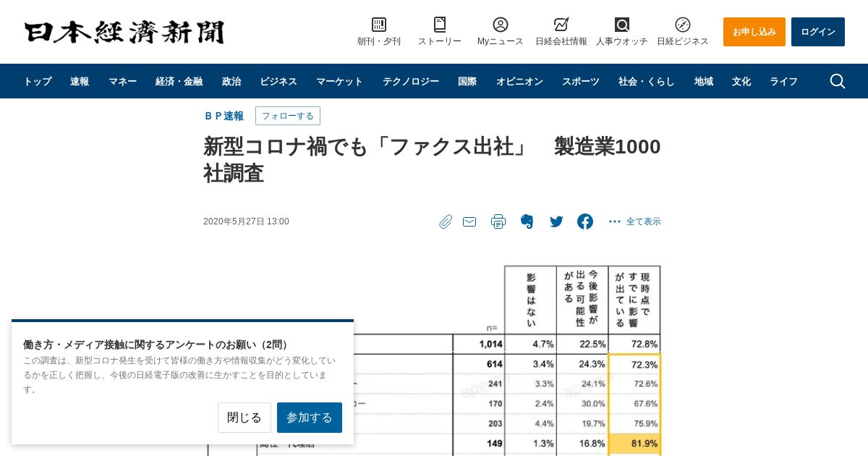
Task: Open マネー navigation item
Action: (x=122, y=81)
